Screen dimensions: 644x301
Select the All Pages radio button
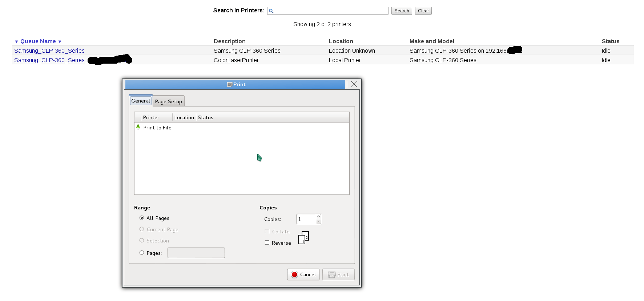142,218
